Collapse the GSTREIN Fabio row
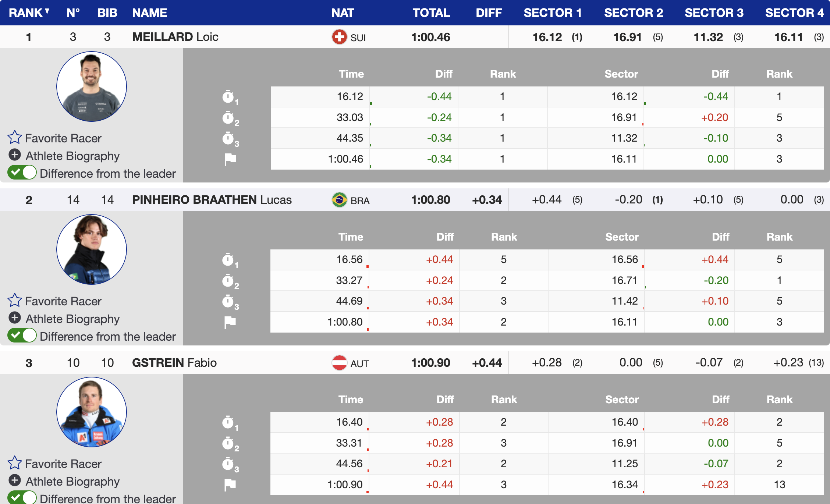The image size is (830, 504). [x=174, y=363]
